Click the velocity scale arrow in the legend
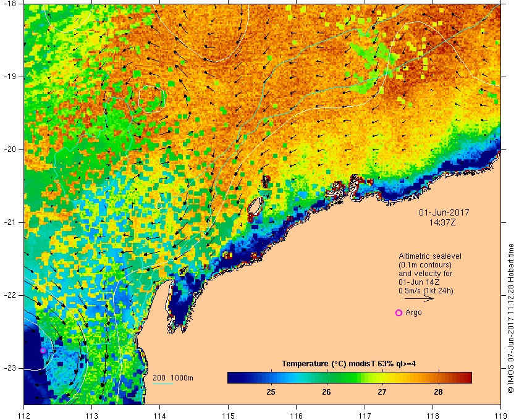The height and width of the screenshot is (420, 519). (419, 298)
